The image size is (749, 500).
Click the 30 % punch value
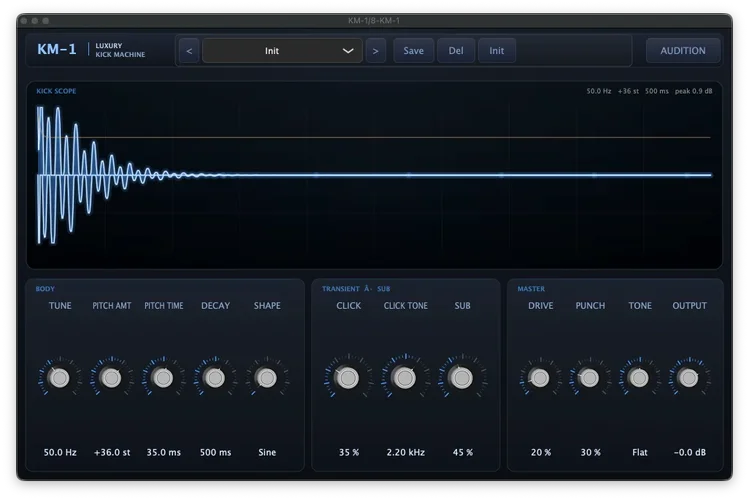[590, 452]
